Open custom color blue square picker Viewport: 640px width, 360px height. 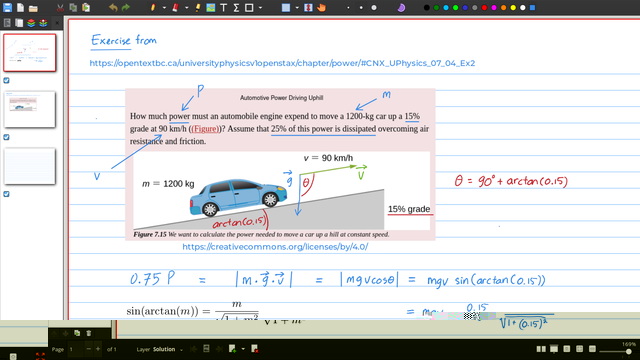click(532, 8)
